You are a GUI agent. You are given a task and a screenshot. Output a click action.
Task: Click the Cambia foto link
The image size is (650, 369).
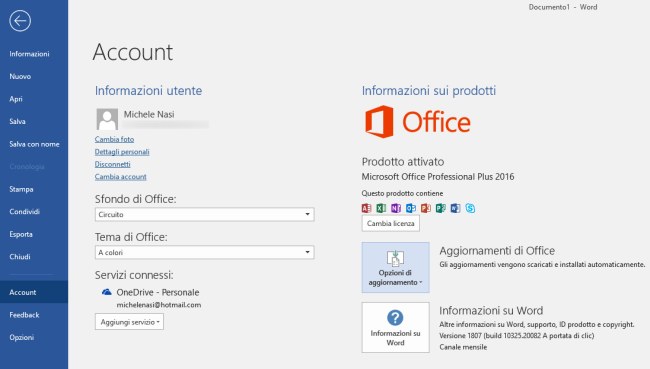[x=114, y=139]
